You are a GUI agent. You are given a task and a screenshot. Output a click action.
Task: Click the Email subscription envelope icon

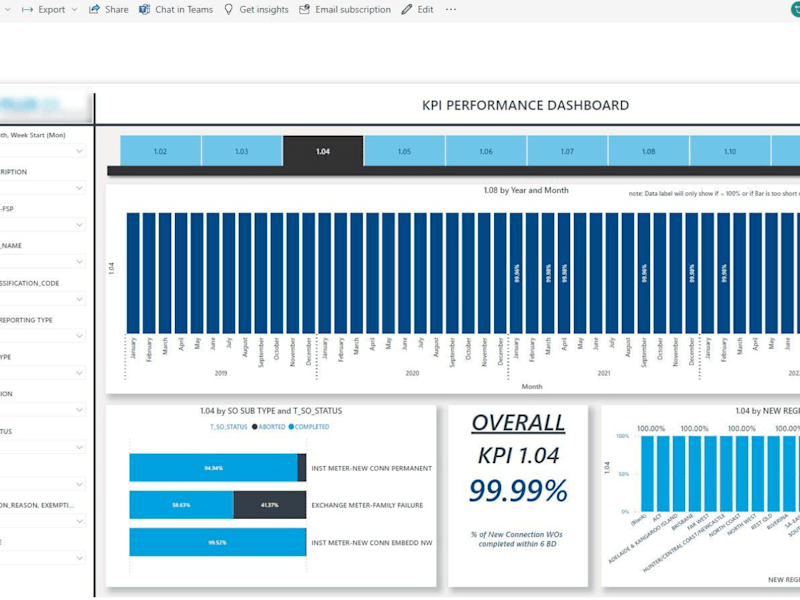(x=305, y=9)
